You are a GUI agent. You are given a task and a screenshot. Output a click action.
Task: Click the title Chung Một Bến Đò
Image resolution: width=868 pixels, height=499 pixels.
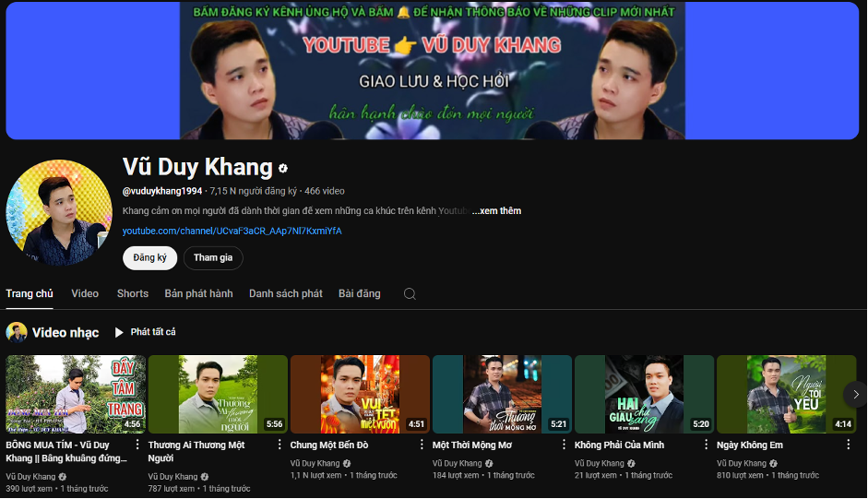329,446
